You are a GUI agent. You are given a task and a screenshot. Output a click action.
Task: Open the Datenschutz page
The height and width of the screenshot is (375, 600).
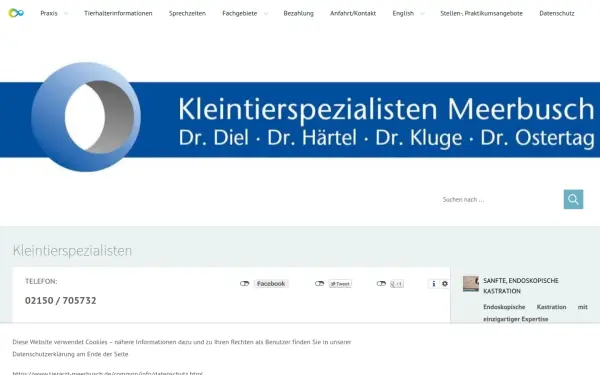pyautogui.click(x=556, y=13)
